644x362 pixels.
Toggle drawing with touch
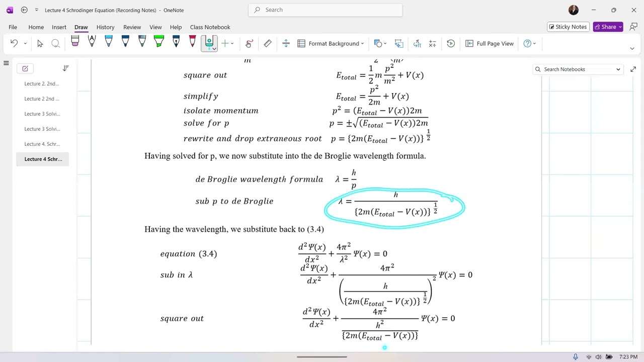pos(249,44)
